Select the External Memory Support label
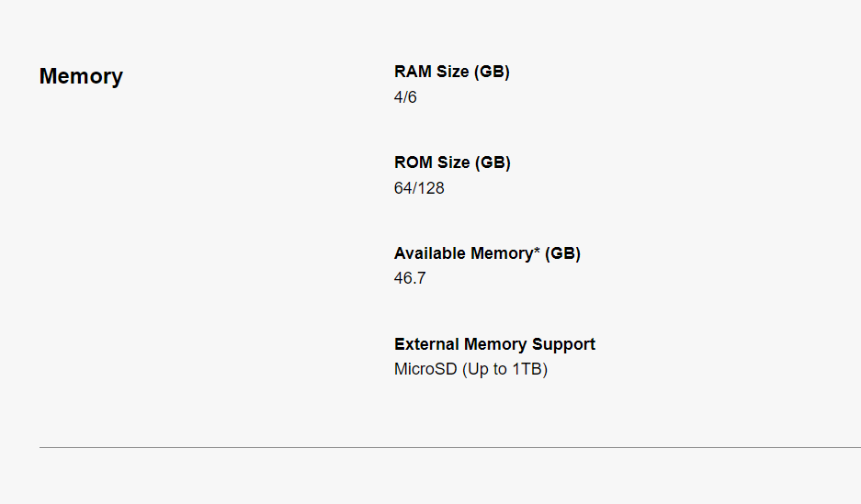This screenshot has height=504, width=861. pos(494,344)
